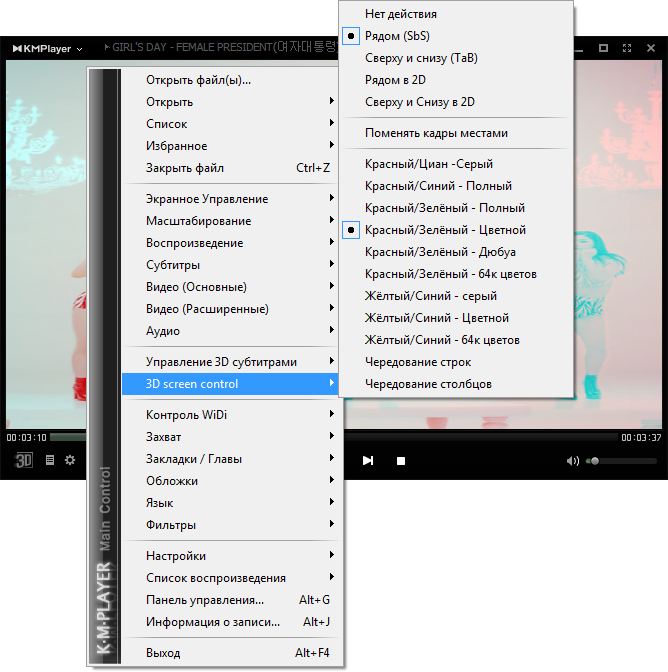Open the Настройки submenu
The width and height of the screenshot is (668, 672).
coord(231,556)
